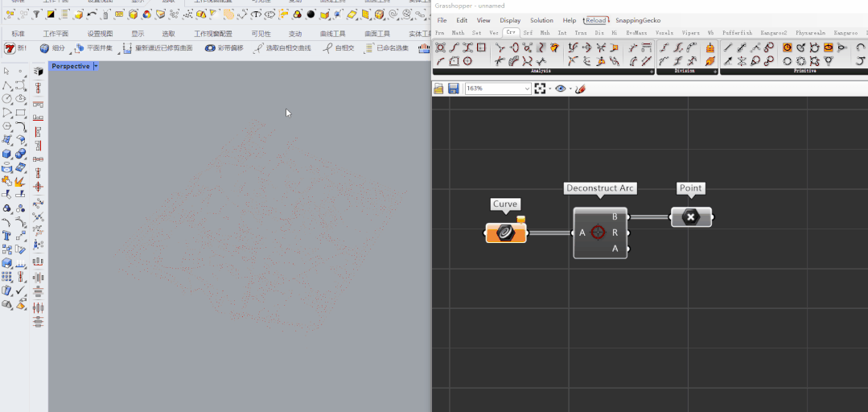Open the Pufferfish component tab
This screenshot has width=868, height=412.
coord(737,33)
